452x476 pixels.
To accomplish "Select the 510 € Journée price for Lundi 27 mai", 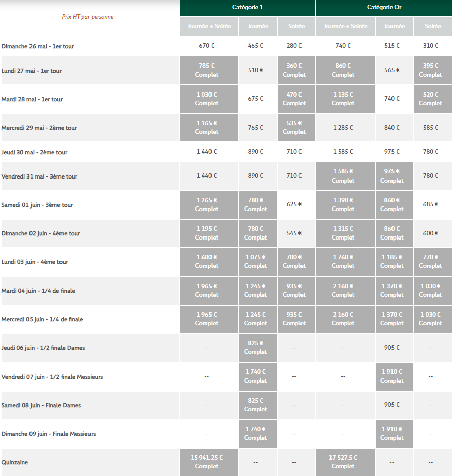I will coord(255,70).
